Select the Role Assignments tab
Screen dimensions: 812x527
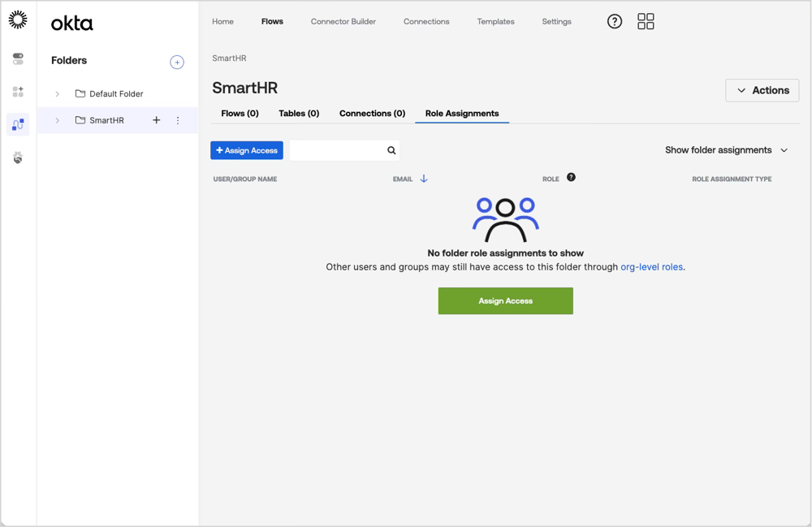coord(462,114)
